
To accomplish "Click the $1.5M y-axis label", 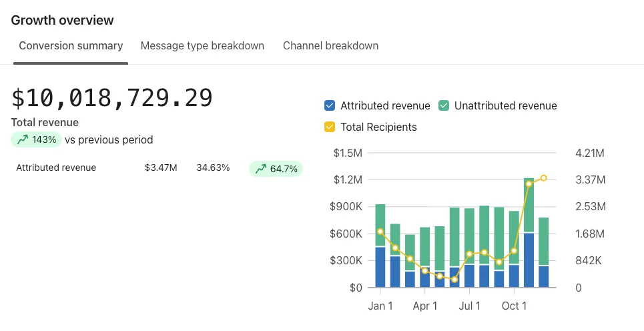I will [x=348, y=153].
